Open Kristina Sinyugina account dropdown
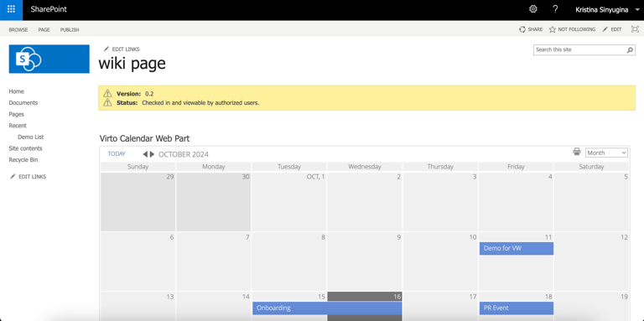Viewport: 644px width, 321px height. [x=608, y=9]
